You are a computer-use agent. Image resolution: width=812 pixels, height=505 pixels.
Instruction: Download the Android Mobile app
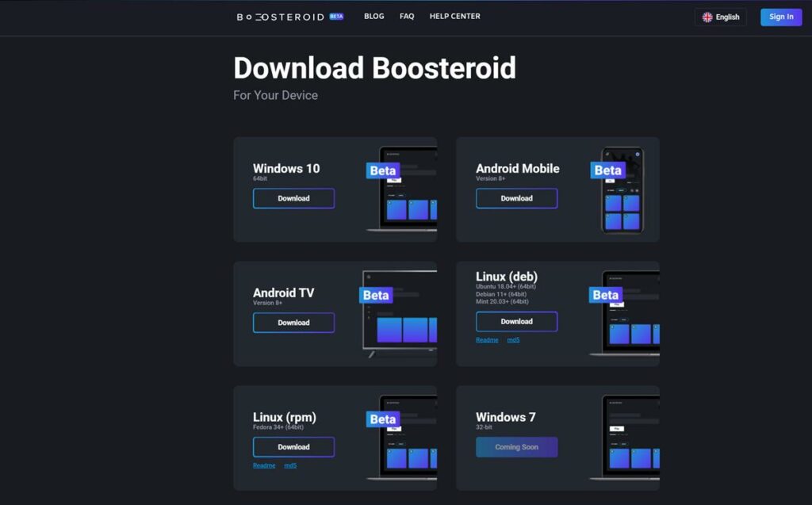click(516, 198)
